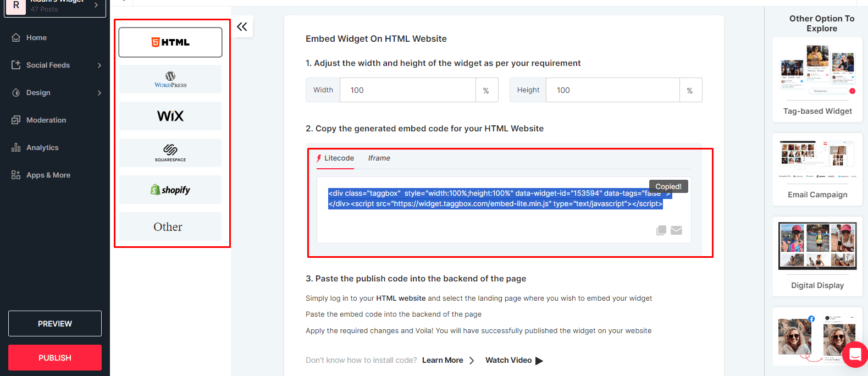Screen dimensions: 868x376
Task: Click the red PUBLISH button
Action: pos(55,357)
